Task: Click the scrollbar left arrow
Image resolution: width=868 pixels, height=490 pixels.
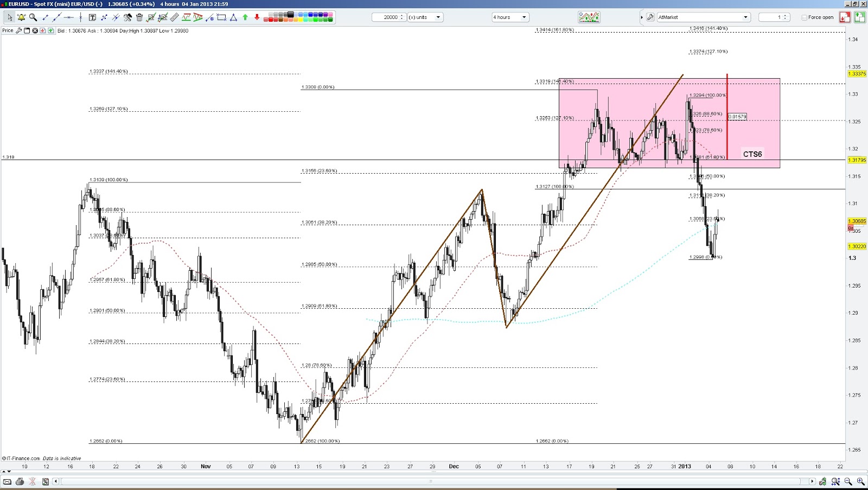Action: (55, 481)
